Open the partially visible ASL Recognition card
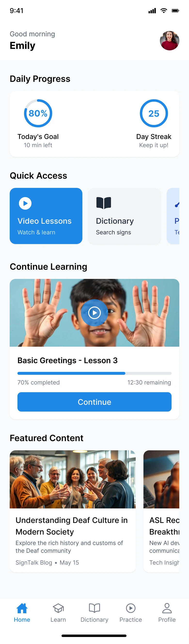The width and height of the screenshot is (189, 644). pos(161,511)
